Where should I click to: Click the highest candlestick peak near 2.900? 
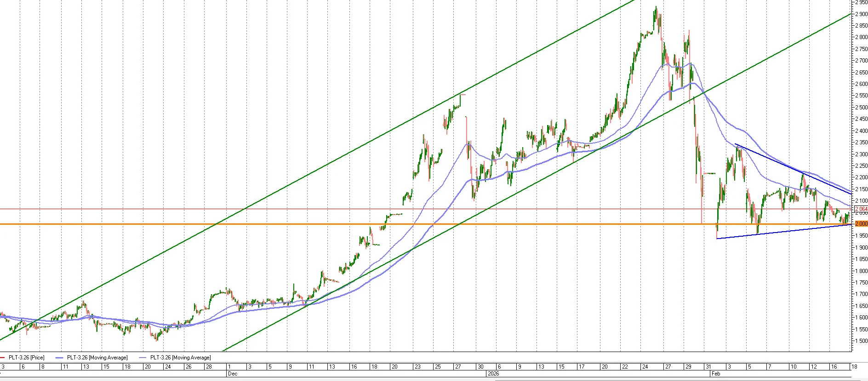pos(656,8)
